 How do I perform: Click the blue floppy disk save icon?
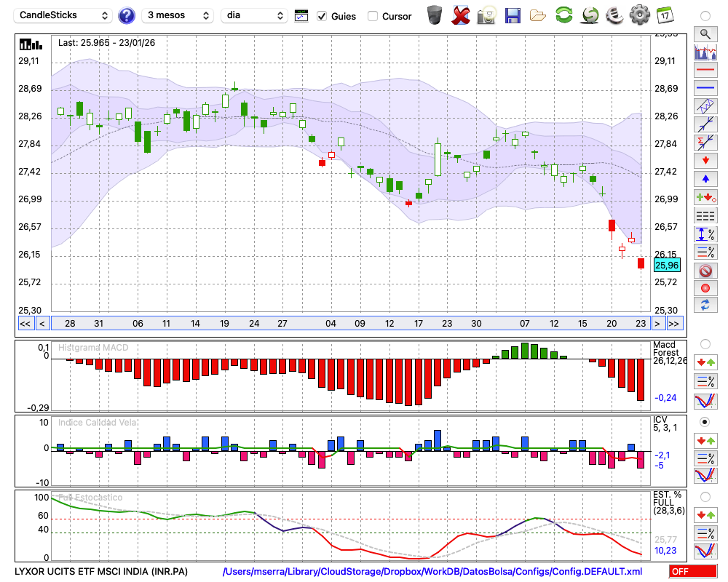513,15
